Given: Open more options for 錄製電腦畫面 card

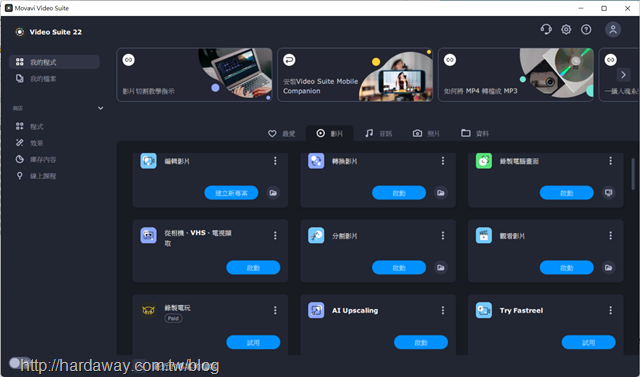Looking at the screenshot, I should (611, 161).
